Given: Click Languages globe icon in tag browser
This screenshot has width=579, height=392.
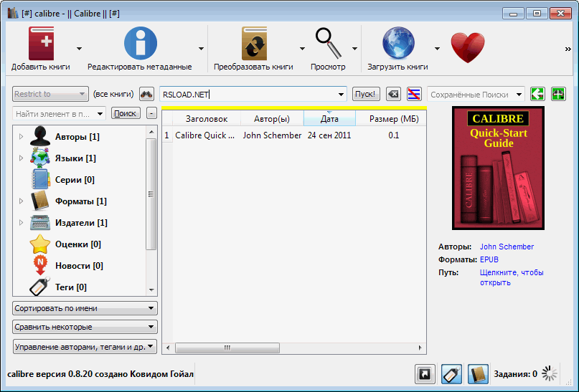Looking at the screenshot, I should tap(40, 158).
